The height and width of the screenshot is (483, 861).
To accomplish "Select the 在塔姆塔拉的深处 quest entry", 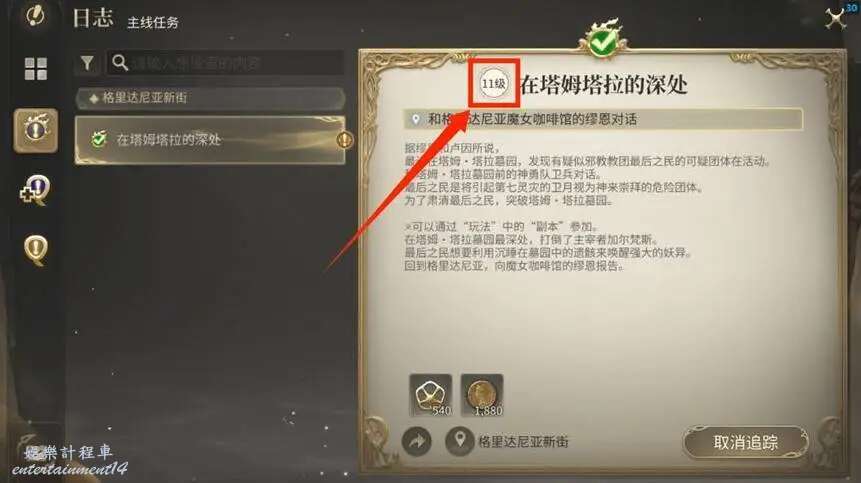I will point(210,140).
